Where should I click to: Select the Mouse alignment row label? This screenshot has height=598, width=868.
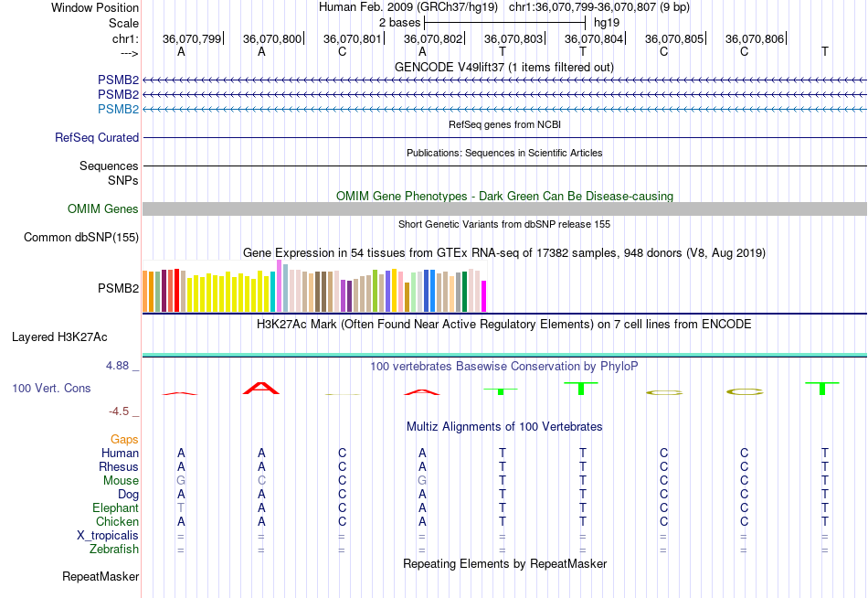coord(121,481)
